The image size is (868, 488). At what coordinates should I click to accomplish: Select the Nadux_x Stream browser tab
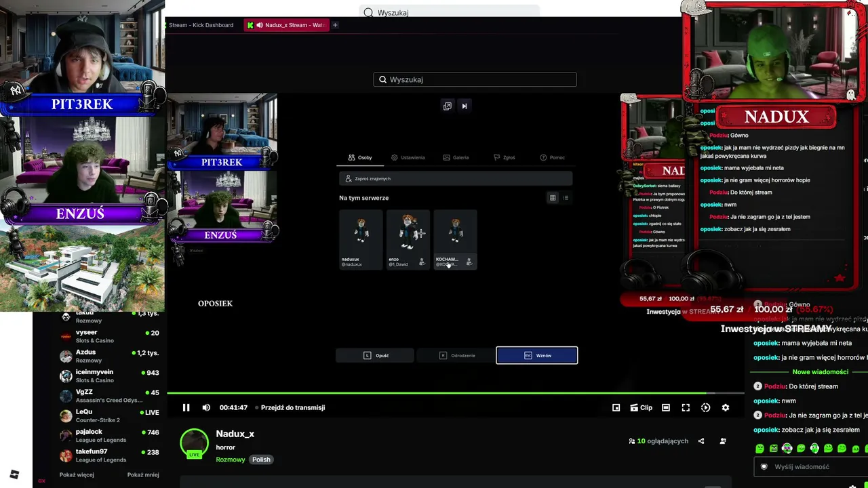pyautogui.click(x=288, y=25)
